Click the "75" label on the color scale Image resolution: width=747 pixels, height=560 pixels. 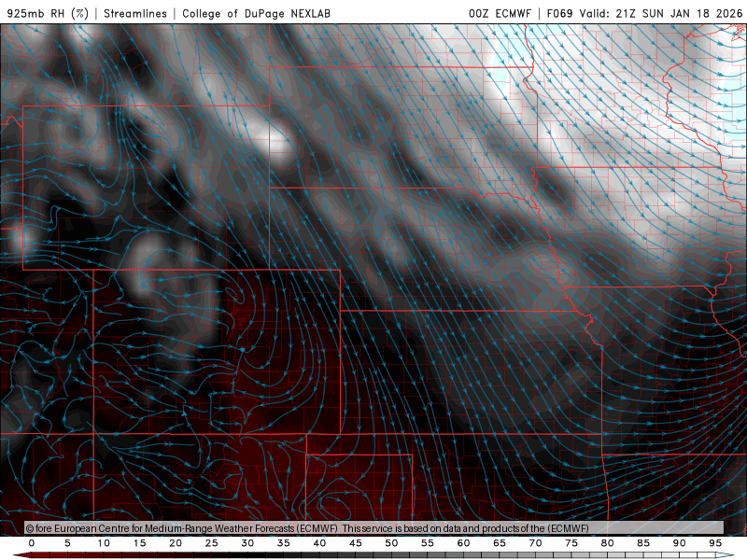pyautogui.click(x=571, y=543)
